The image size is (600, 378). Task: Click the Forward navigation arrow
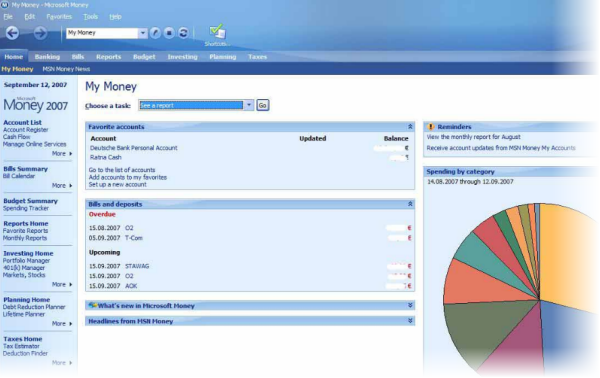click(x=40, y=33)
